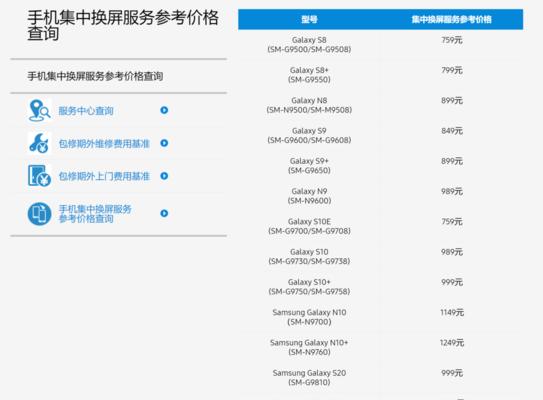The image size is (543, 400).
Task: Open 包修期外维修费用基准 link
Action: [104, 143]
